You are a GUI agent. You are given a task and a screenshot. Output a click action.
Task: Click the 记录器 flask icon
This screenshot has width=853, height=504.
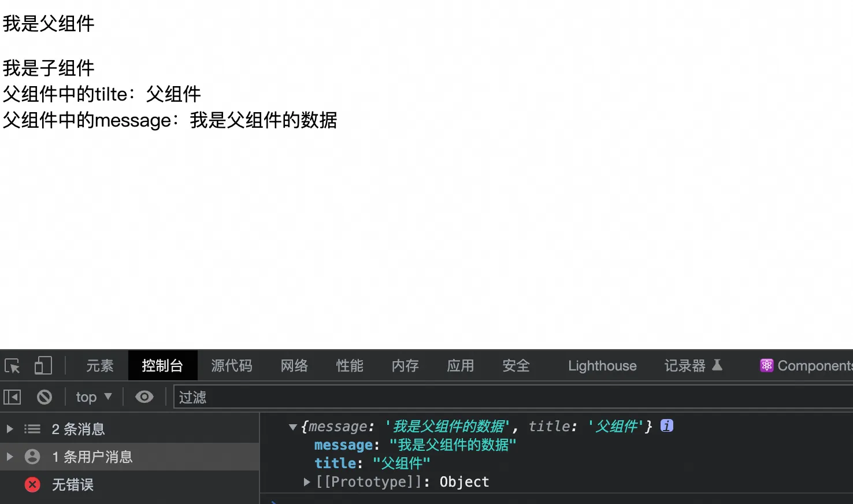[717, 365]
